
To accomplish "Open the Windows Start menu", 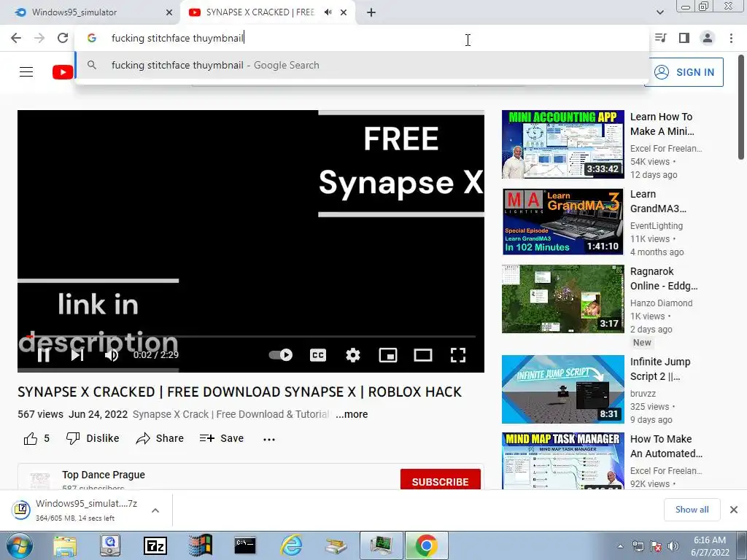I will (x=19, y=545).
